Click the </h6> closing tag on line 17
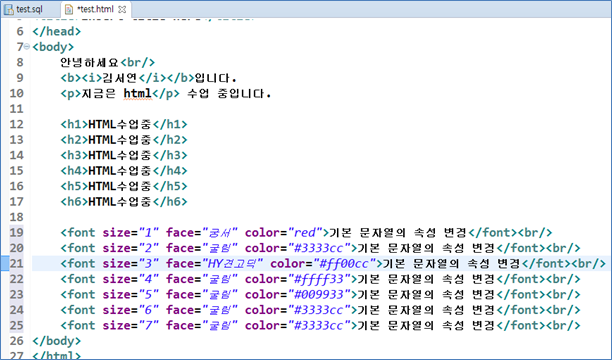 tap(170, 201)
